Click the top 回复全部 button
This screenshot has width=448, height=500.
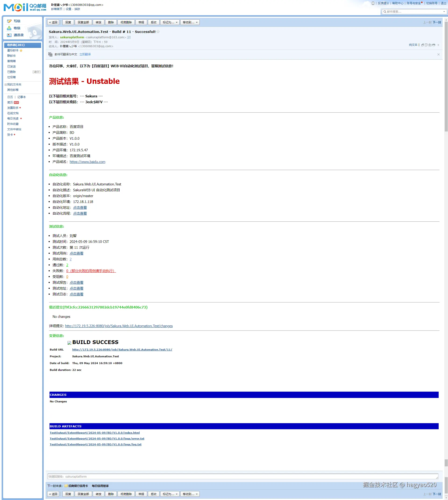click(83, 22)
